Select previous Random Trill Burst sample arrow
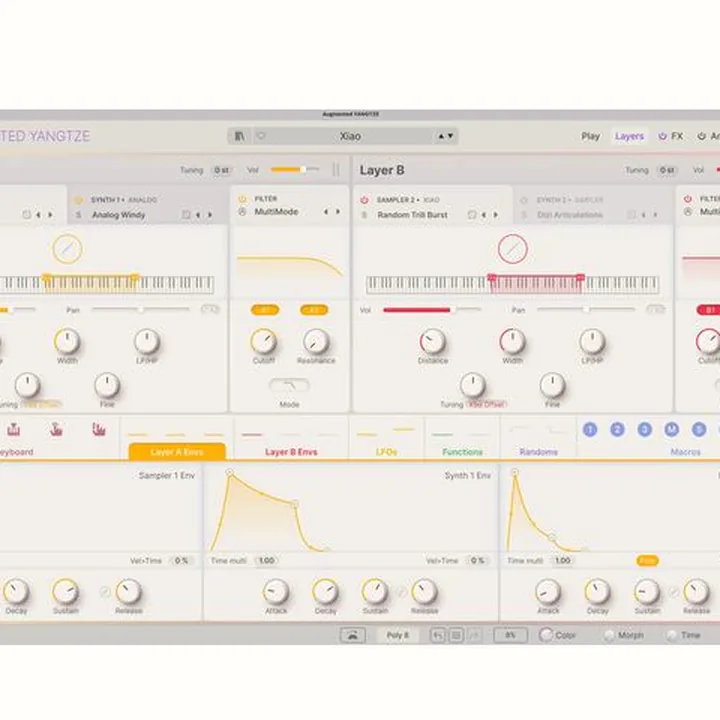The image size is (720, 720). click(484, 215)
